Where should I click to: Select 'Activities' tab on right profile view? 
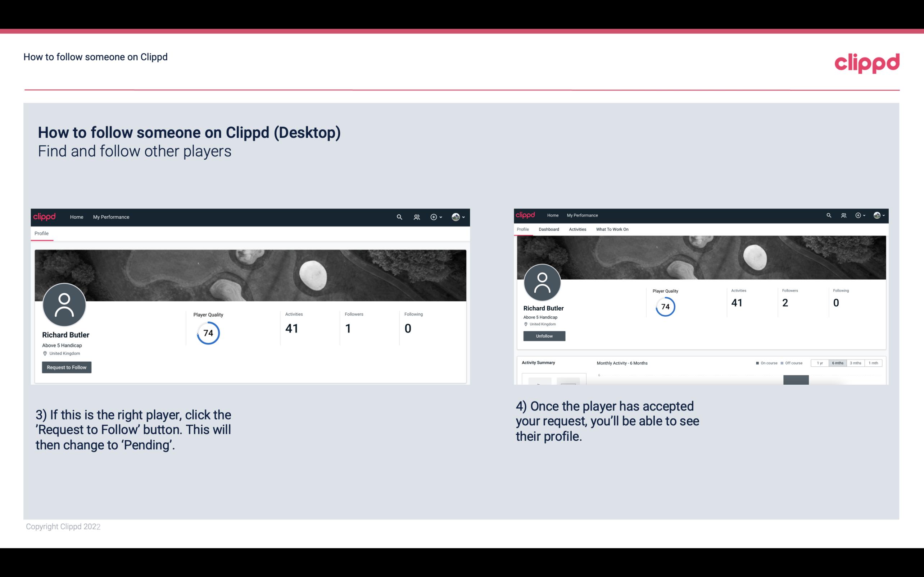click(x=577, y=229)
